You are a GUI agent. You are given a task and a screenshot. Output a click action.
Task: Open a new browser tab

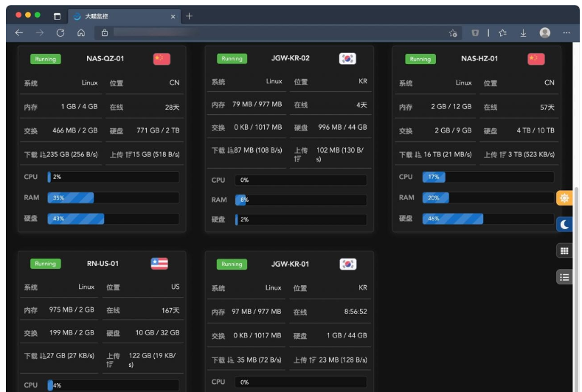(190, 15)
